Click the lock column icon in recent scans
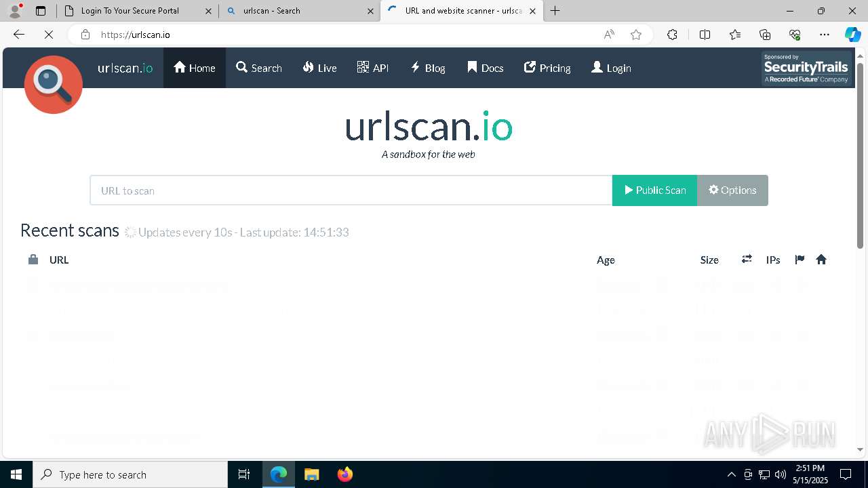 (33, 260)
